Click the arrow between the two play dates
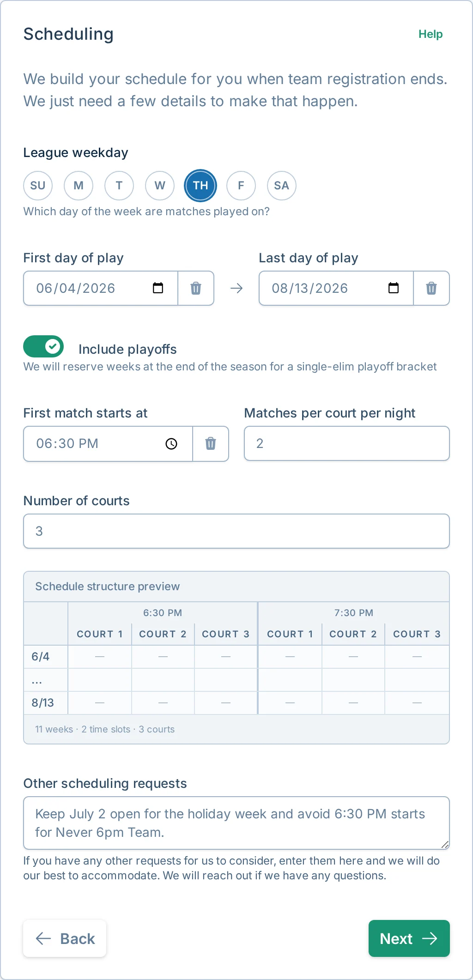473x980 pixels. [x=236, y=288]
